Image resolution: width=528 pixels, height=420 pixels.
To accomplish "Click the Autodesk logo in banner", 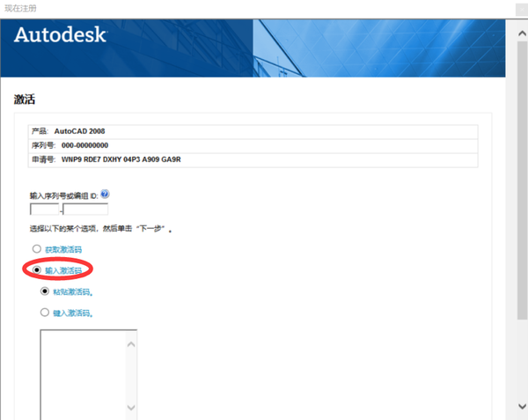I will point(61,34).
